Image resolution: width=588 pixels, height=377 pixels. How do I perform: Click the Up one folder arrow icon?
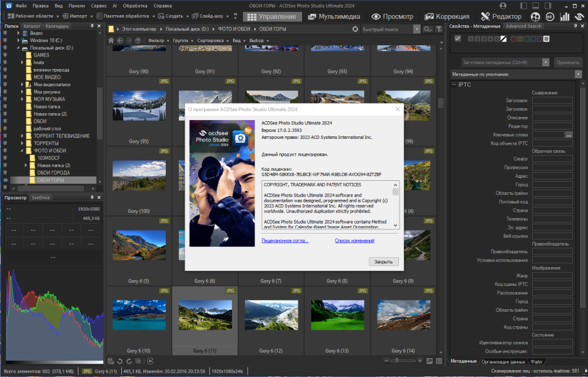point(138,40)
